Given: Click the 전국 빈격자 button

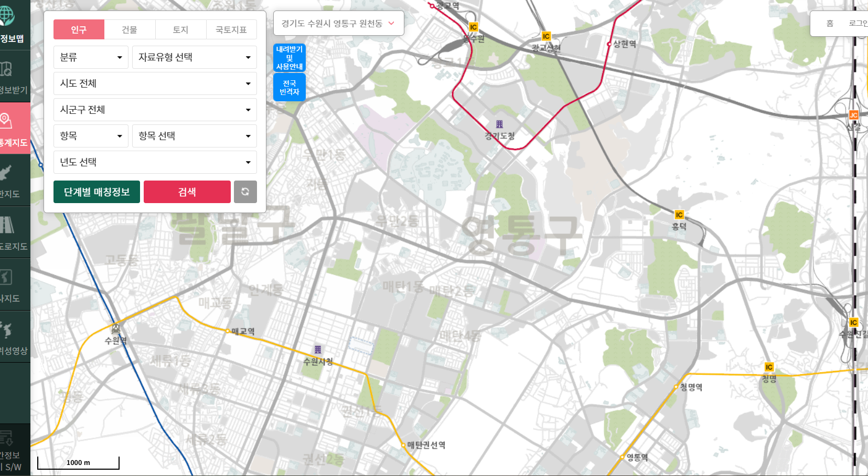Looking at the screenshot, I should (290, 87).
